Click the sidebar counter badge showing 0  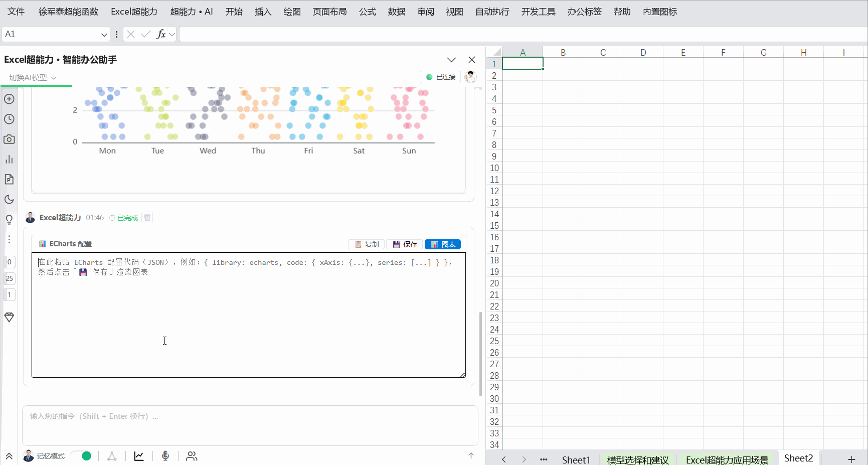[x=9, y=262]
